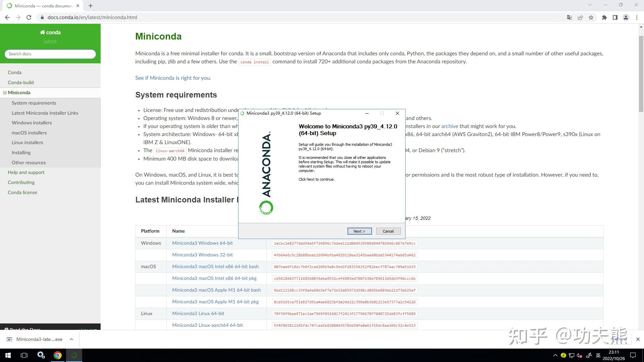Select Windows installers in sidebar
Viewport: 644px width, 362px height.
32,123
